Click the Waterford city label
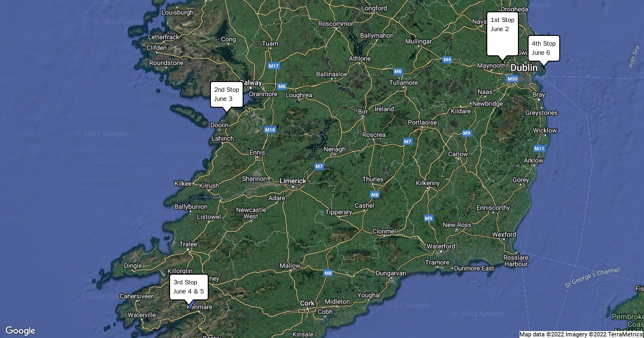The height and width of the screenshot is (338, 644). click(x=441, y=246)
